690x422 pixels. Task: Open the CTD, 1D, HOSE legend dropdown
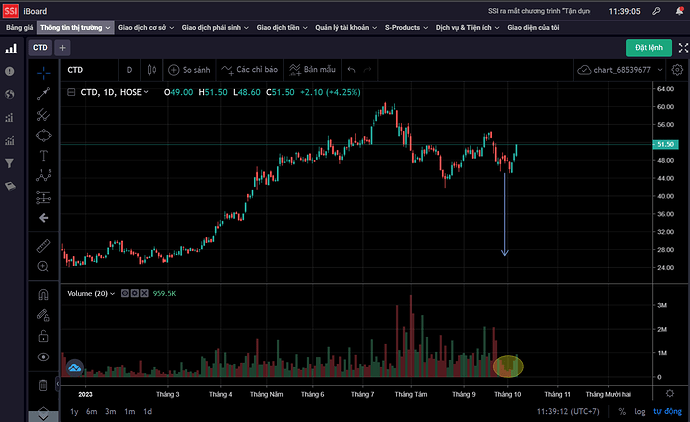114,92
